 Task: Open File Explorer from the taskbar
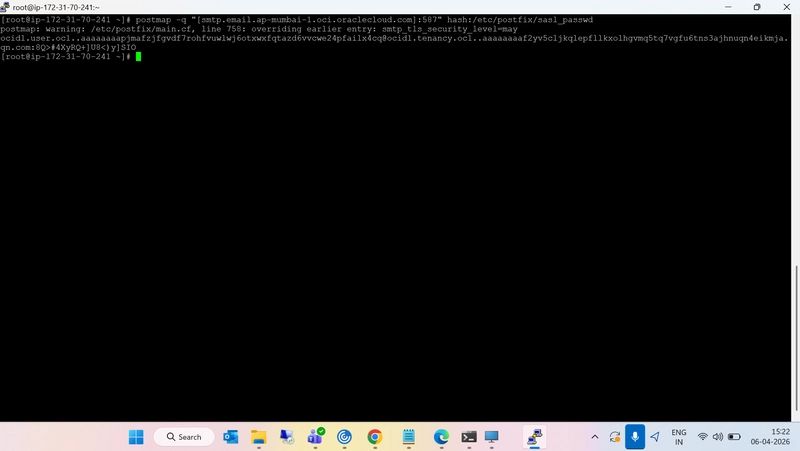click(259, 437)
